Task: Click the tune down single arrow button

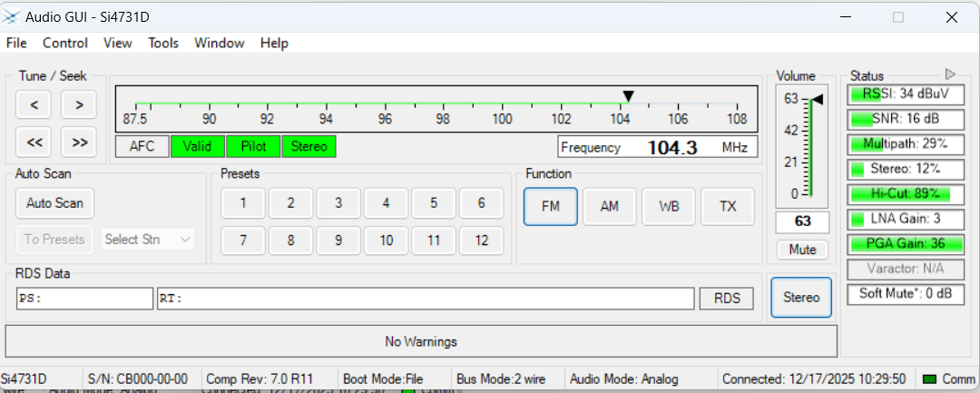Action: pyautogui.click(x=34, y=105)
